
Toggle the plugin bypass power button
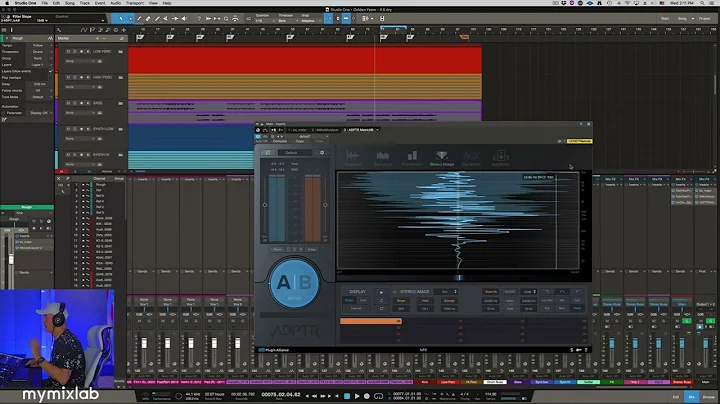(x=258, y=136)
